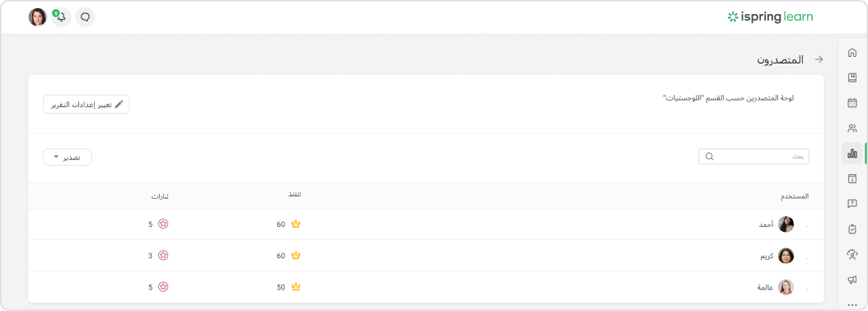Image resolution: width=868 pixels, height=311 pixels.
Task: Select the reports bar chart icon
Action: (x=852, y=153)
